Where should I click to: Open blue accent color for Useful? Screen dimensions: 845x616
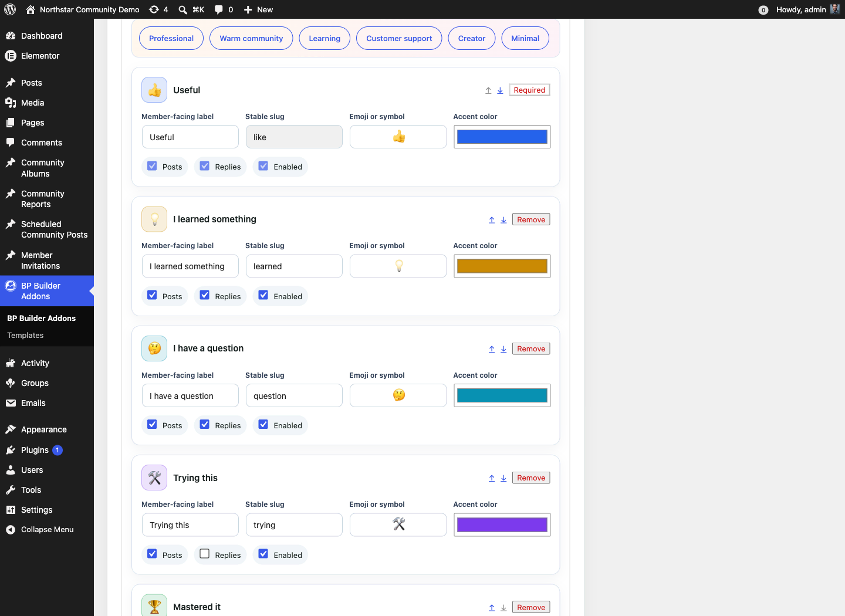pos(502,137)
